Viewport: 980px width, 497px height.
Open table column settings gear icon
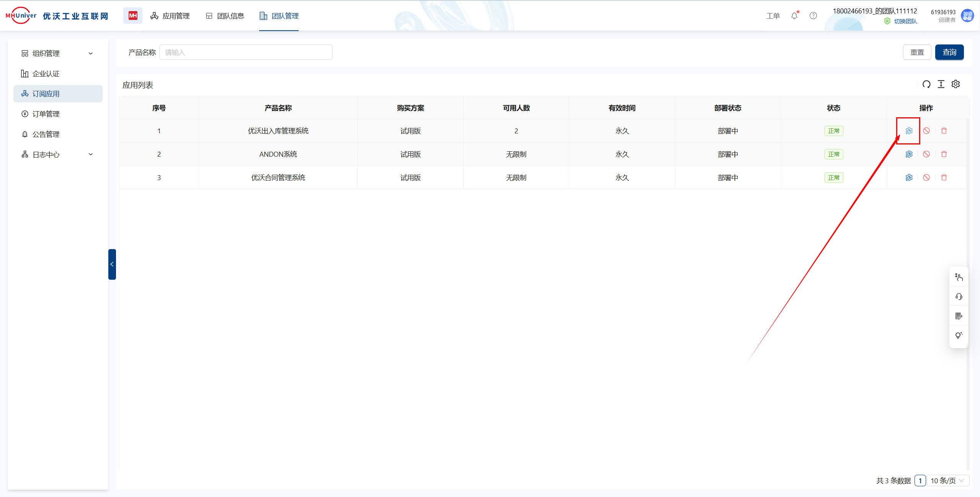pos(955,84)
